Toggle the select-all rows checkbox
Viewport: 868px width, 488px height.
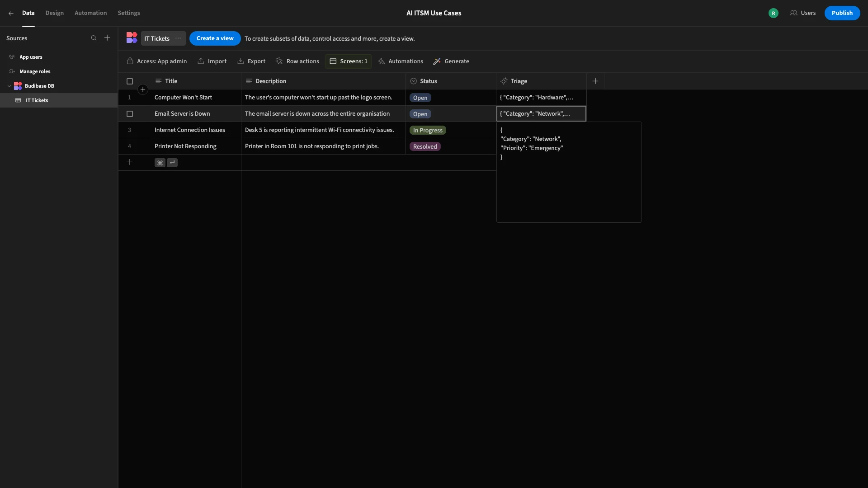point(130,81)
